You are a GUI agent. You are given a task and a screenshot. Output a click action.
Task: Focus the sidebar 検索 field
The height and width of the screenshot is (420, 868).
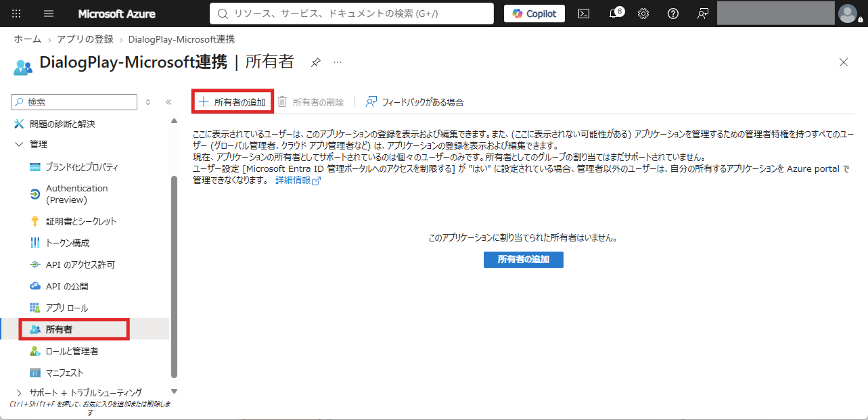[74, 102]
